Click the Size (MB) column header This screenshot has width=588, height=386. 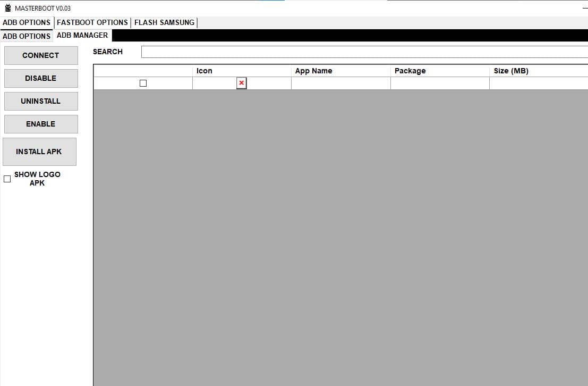[x=539, y=71]
